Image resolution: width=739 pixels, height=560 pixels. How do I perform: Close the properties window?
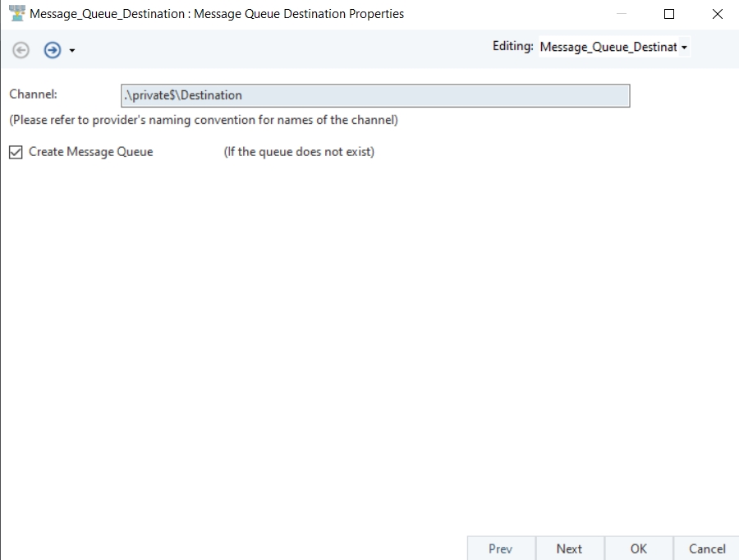coord(718,14)
